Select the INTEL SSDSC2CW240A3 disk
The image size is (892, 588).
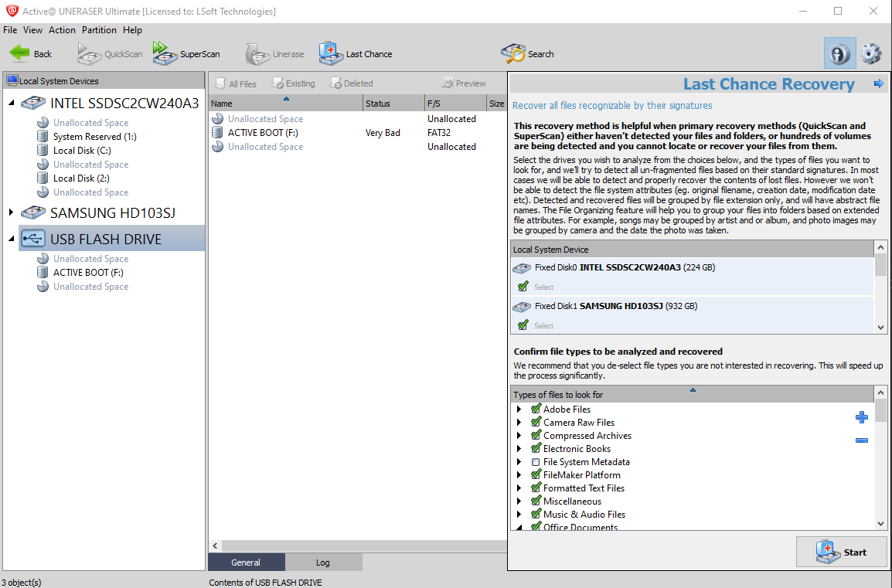point(124,103)
